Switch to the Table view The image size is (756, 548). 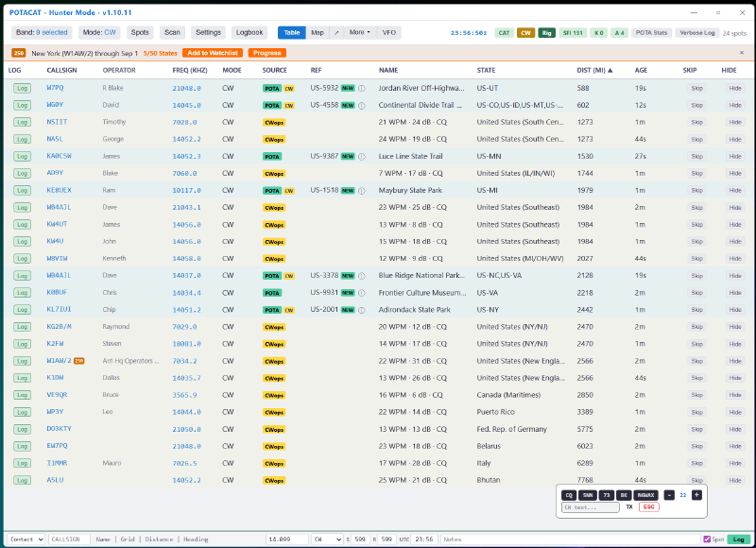coord(292,33)
